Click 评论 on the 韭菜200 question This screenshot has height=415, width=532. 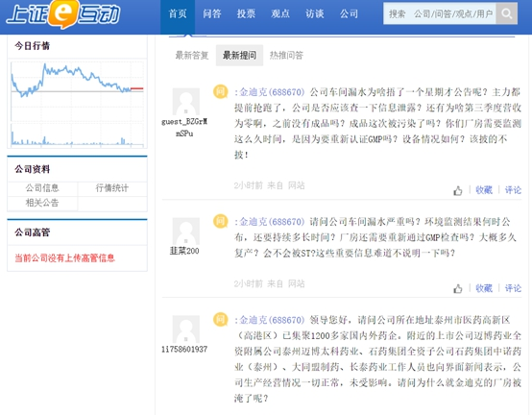click(x=513, y=288)
